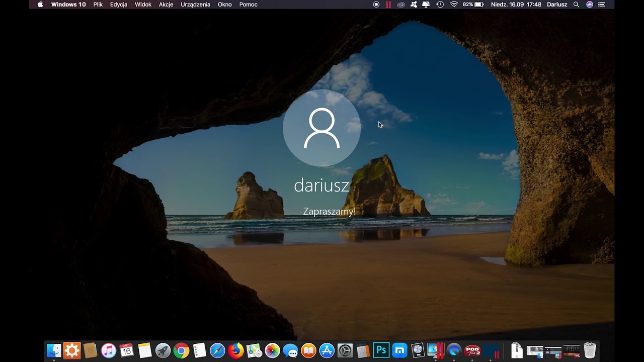The image size is (644, 362).
Task: Click the dariusz username text
Action: tap(321, 186)
